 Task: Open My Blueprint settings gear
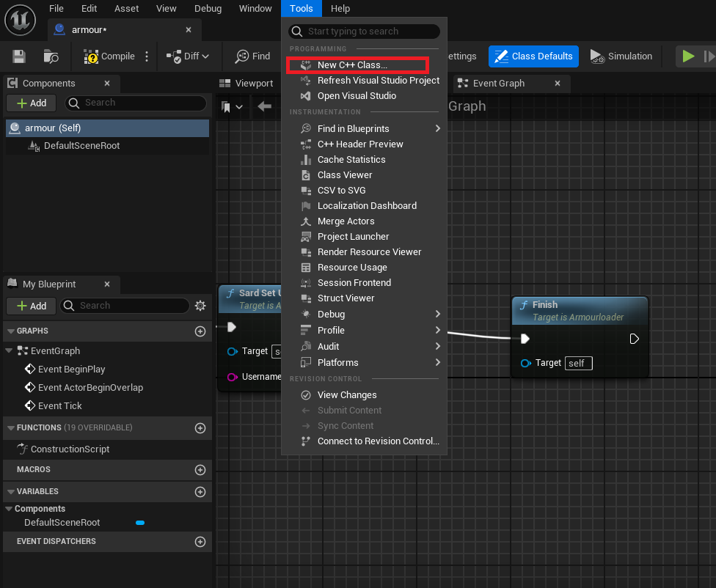pos(200,306)
